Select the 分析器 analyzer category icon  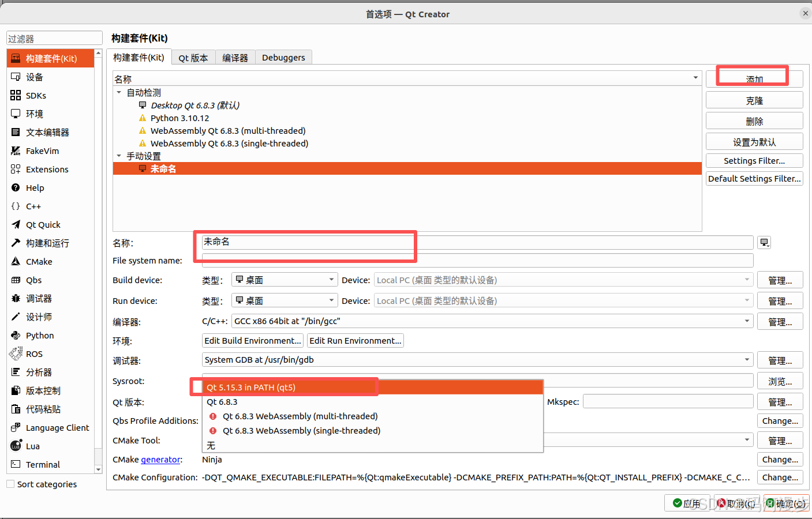tap(16, 372)
